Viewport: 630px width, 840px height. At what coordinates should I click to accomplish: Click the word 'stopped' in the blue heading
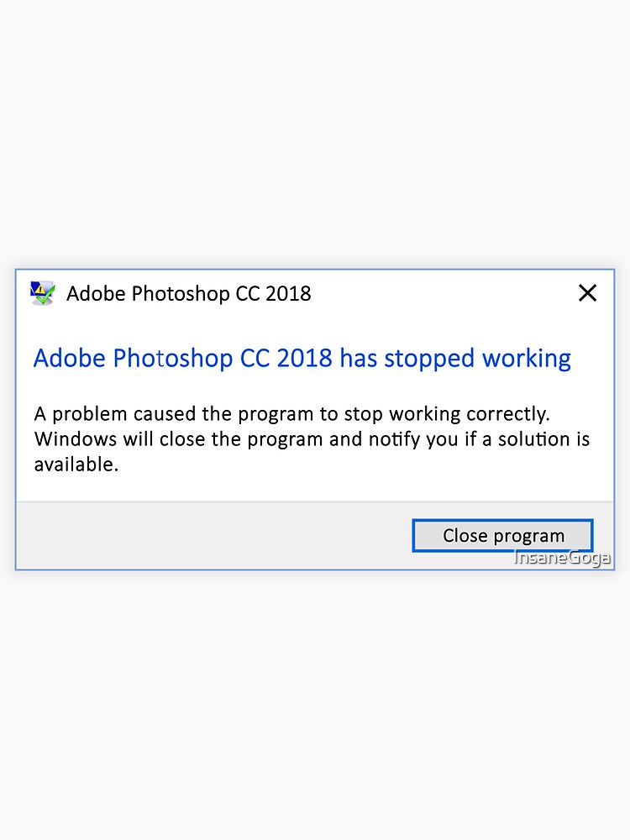(x=428, y=359)
